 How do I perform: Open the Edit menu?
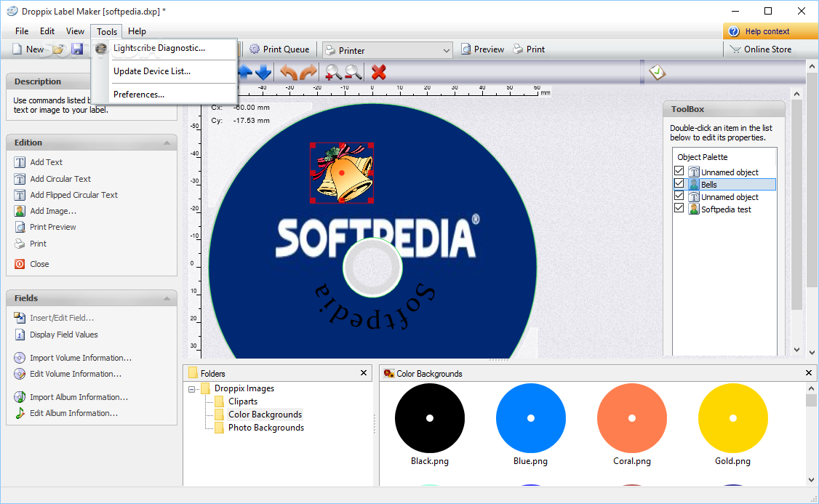[x=47, y=31]
